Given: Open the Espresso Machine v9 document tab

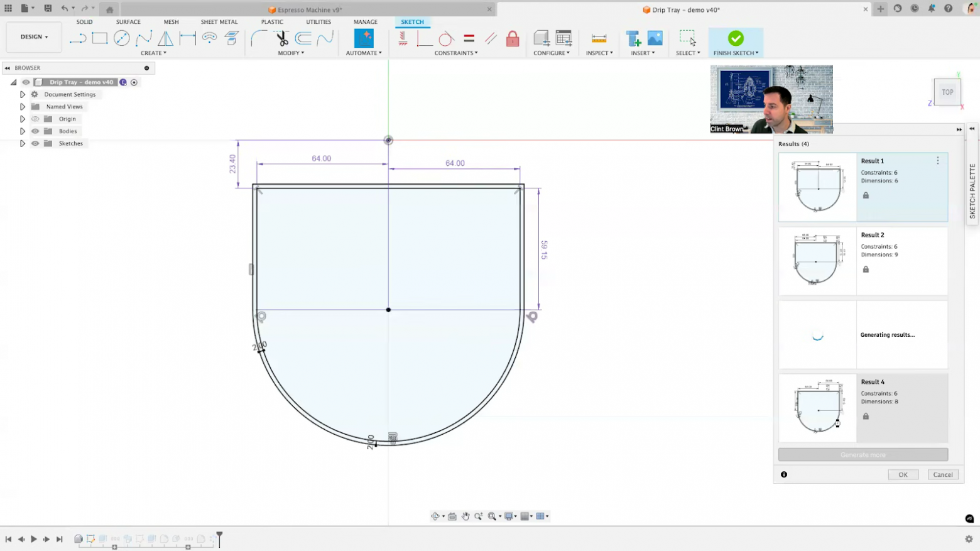Looking at the screenshot, I should coord(309,10).
